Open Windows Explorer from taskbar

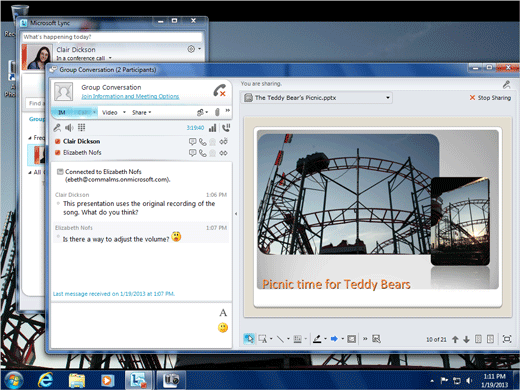tap(77, 380)
